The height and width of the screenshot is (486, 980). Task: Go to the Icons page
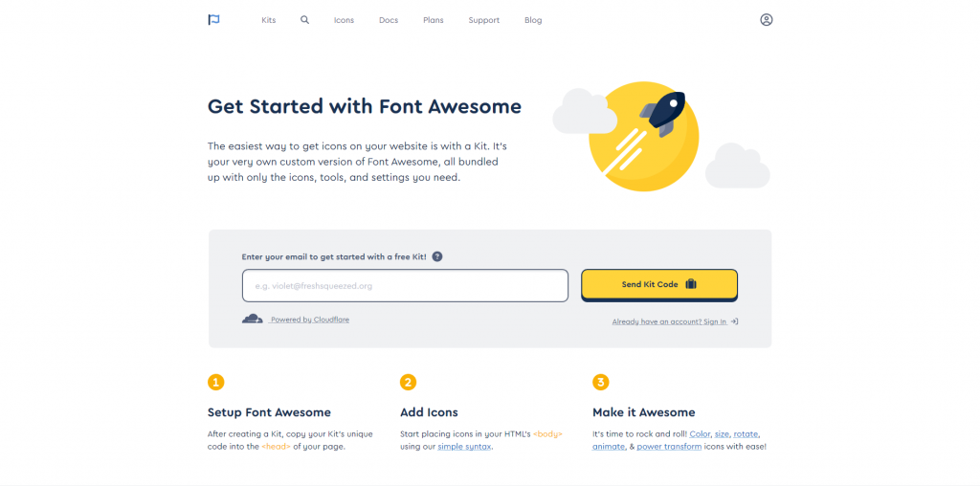point(344,20)
